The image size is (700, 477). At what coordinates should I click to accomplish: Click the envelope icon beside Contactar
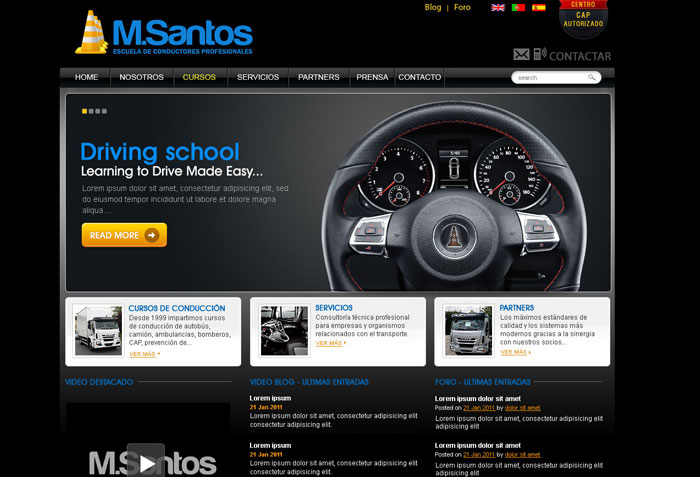[x=521, y=55]
